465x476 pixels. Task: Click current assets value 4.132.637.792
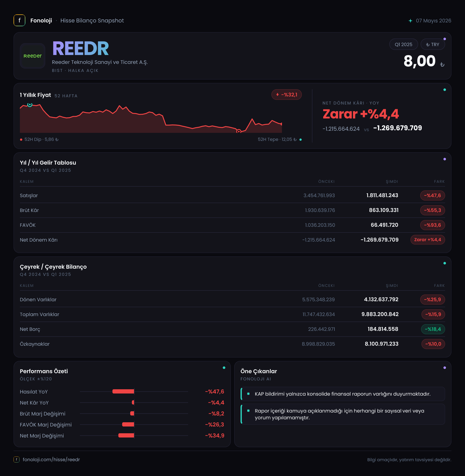click(x=381, y=300)
